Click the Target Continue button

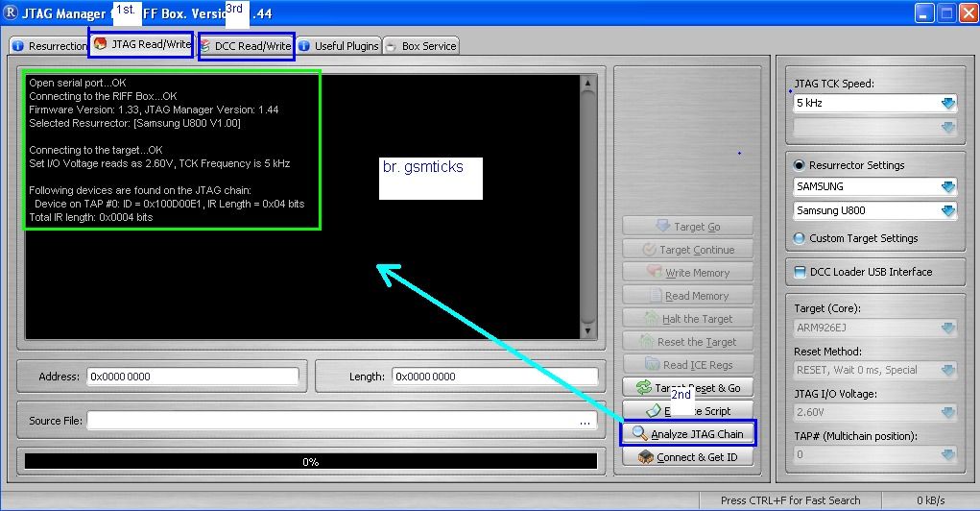tap(687, 250)
